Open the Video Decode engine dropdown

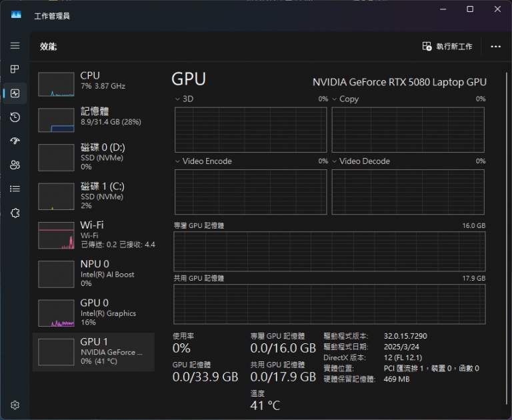(x=361, y=161)
